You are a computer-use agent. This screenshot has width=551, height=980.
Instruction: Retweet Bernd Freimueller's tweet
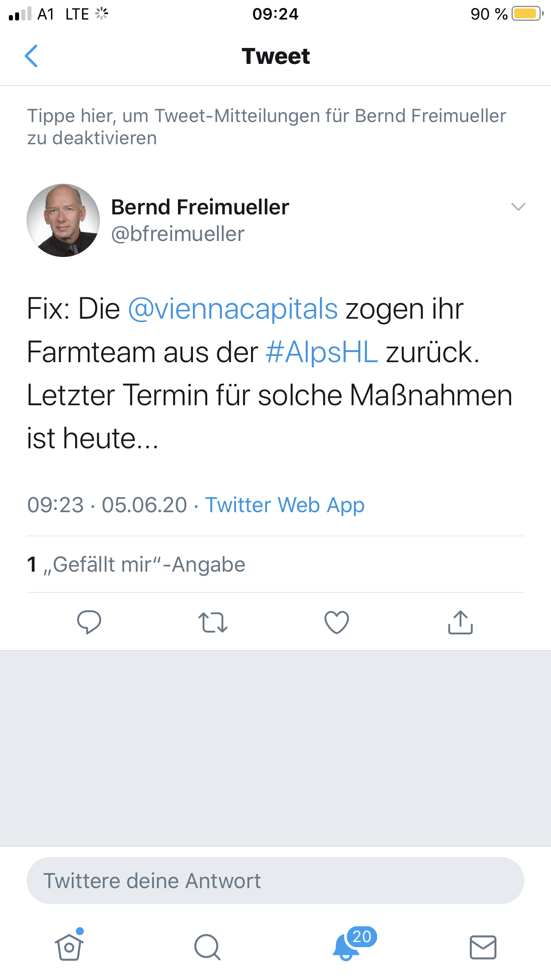[x=213, y=622]
